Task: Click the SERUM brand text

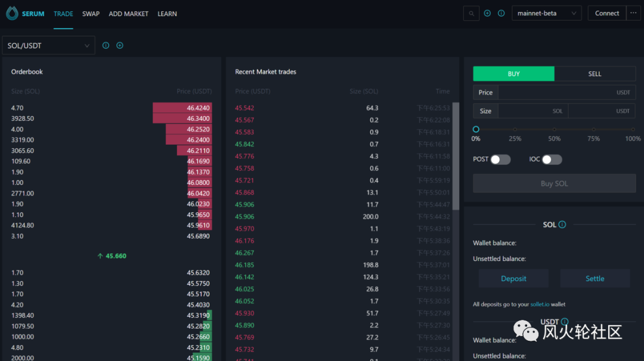Action: [33, 14]
